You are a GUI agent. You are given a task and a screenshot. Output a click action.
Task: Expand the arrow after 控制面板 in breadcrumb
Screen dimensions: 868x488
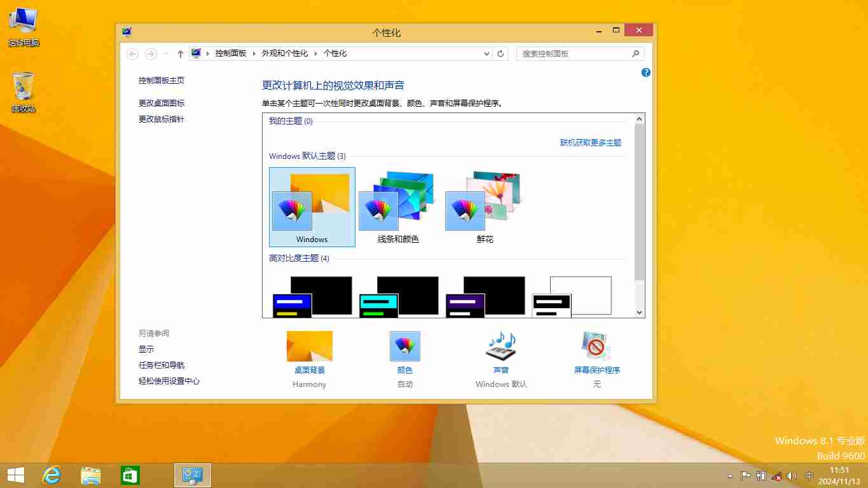click(x=254, y=54)
